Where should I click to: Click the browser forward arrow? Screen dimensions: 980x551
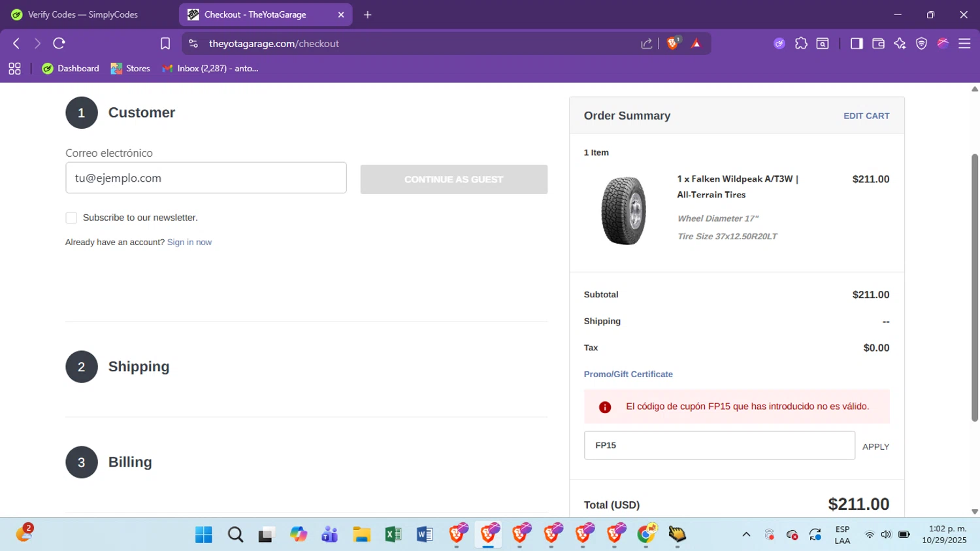[x=37, y=43]
